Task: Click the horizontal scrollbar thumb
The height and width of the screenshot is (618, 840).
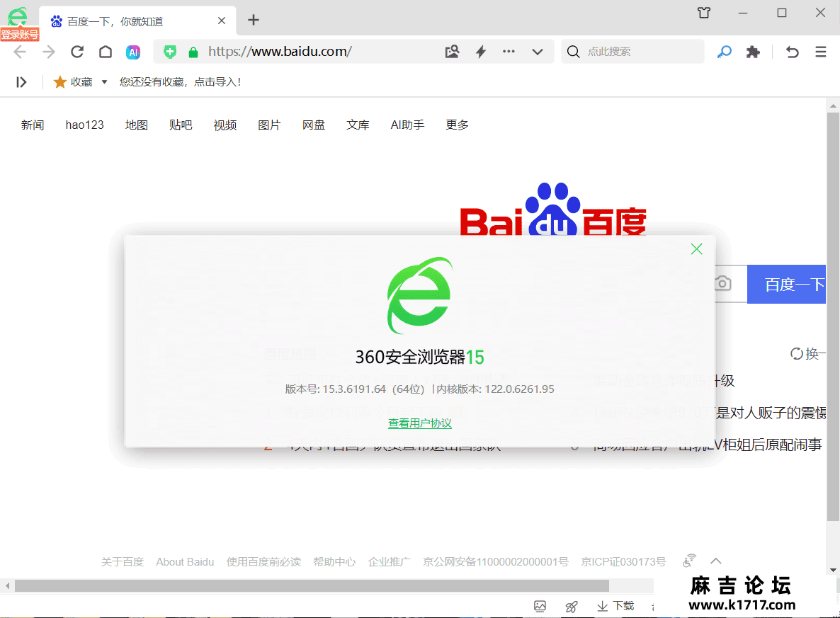Action: pos(312,586)
